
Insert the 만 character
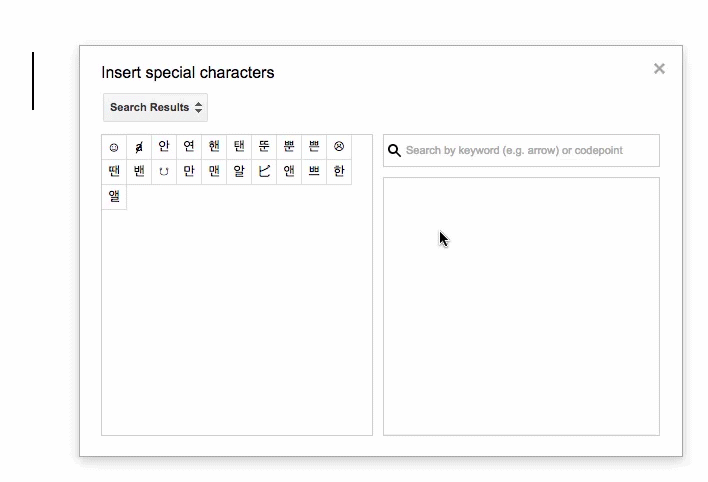coord(189,172)
